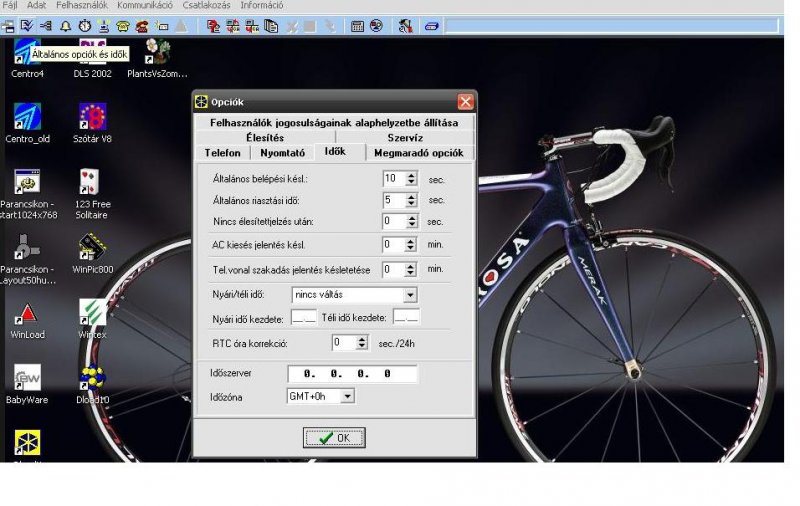Switch to the Élesítés tab
The image size is (800, 506).
[x=265, y=138]
